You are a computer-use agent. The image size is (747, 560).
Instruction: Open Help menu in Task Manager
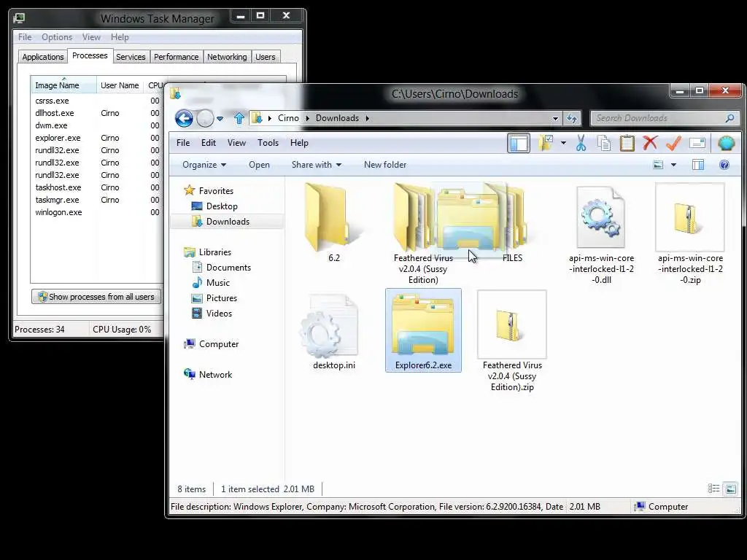(x=120, y=37)
